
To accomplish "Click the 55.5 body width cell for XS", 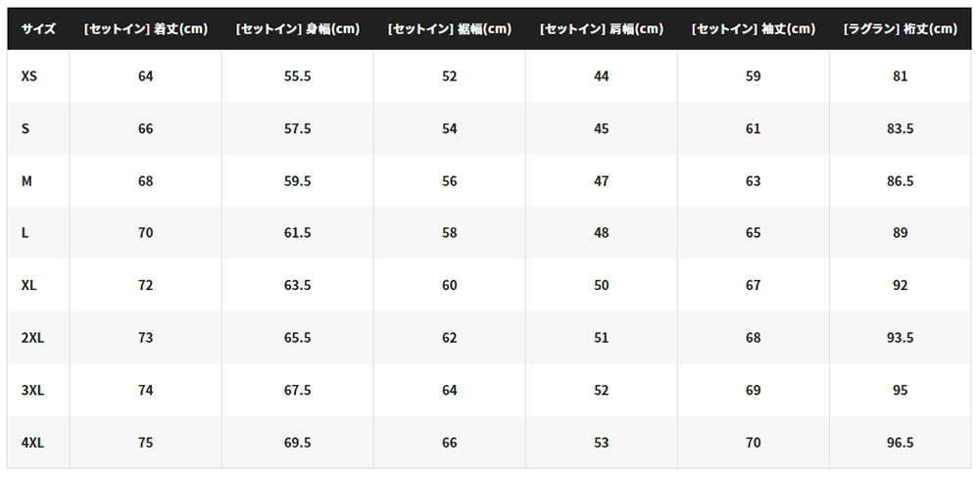I will point(298,76).
